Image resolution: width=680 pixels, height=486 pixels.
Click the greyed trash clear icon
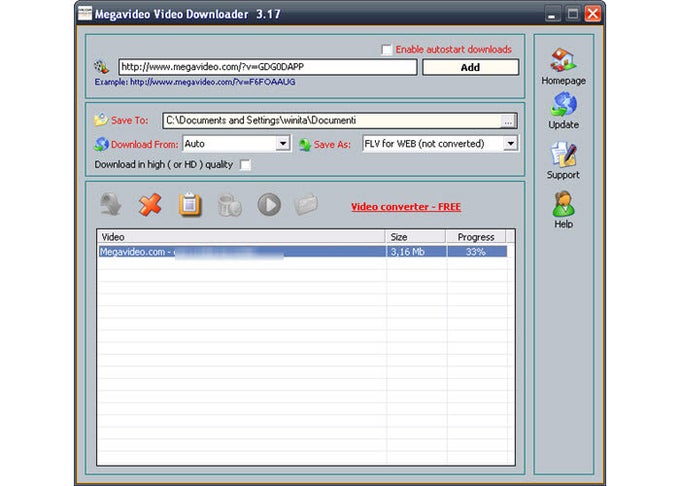[x=229, y=205]
